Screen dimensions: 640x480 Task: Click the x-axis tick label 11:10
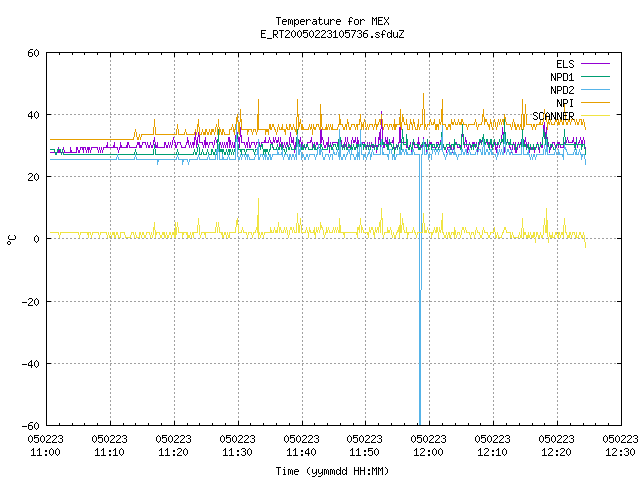click(109, 452)
